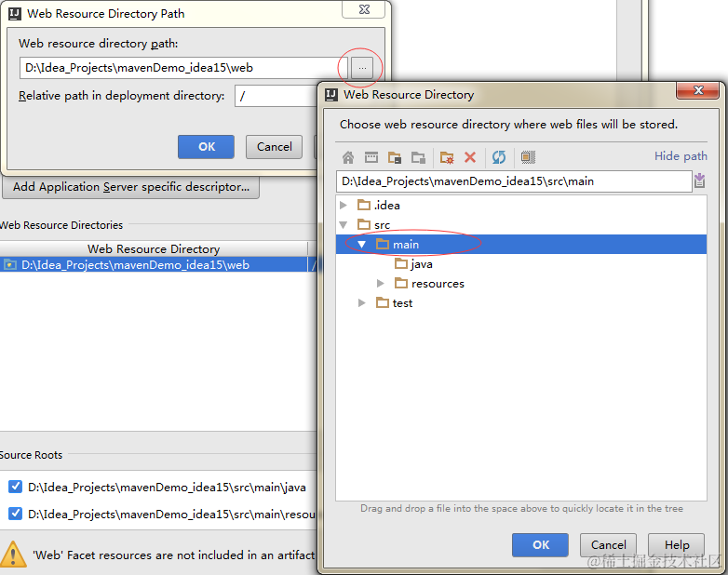Select the test folder in the tree
Viewport: 728px width, 575px height.
402,303
